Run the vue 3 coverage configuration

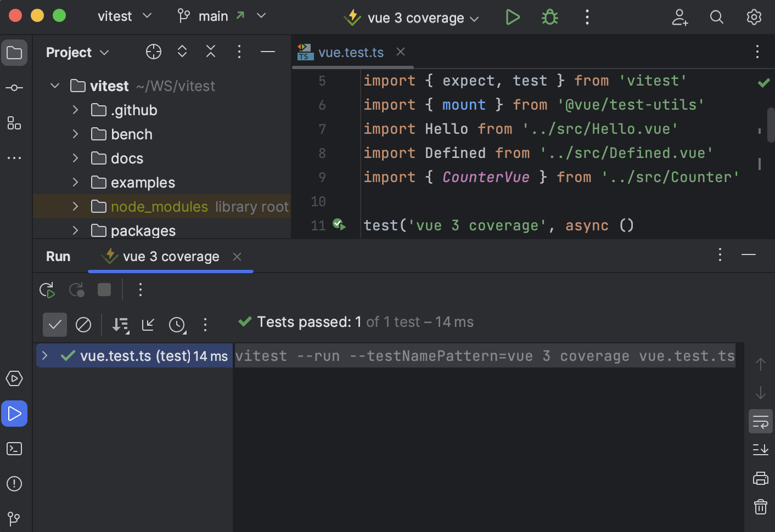click(512, 17)
